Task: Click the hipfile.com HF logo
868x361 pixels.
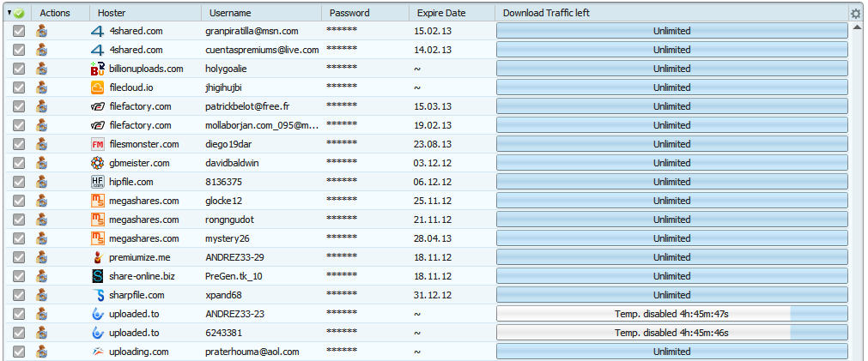Action: coord(97,182)
